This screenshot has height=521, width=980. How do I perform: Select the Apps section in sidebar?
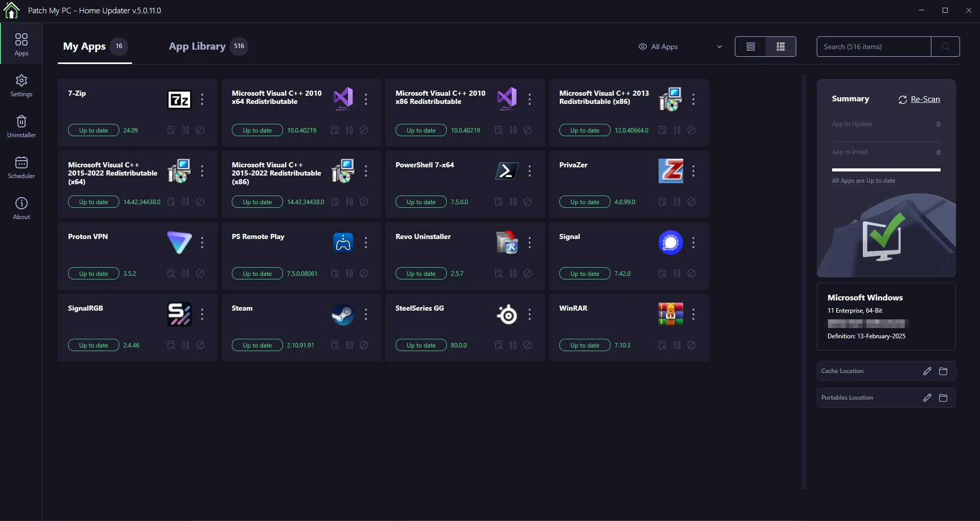click(x=21, y=45)
